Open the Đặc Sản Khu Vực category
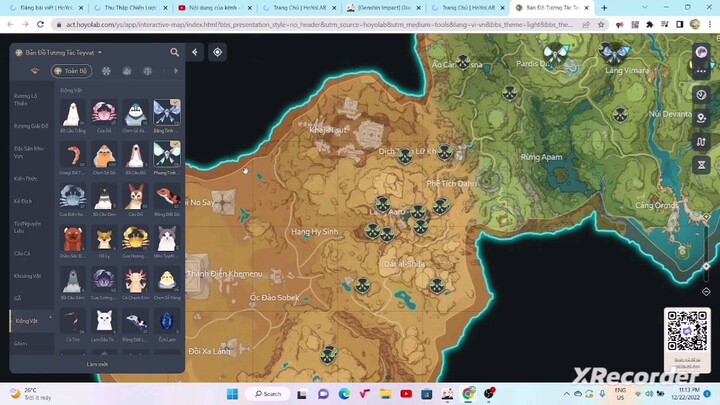Image resolution: width=720 pixels, height=405 pixels. (31, 152)
